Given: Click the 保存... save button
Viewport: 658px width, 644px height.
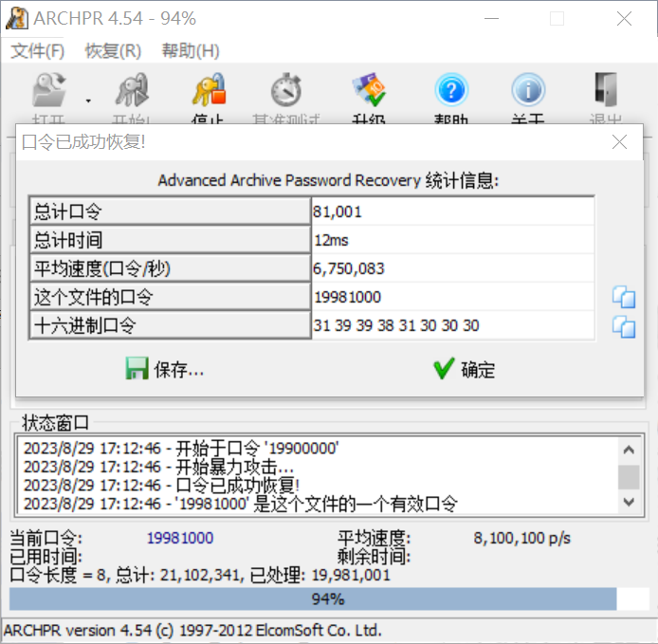Looking at the screenshot, I should tap(165, 369).
